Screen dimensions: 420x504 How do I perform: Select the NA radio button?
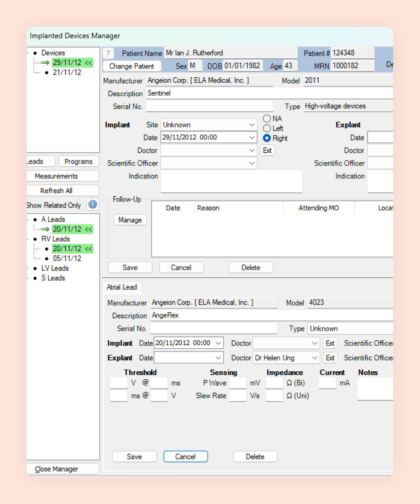(267, 119)
